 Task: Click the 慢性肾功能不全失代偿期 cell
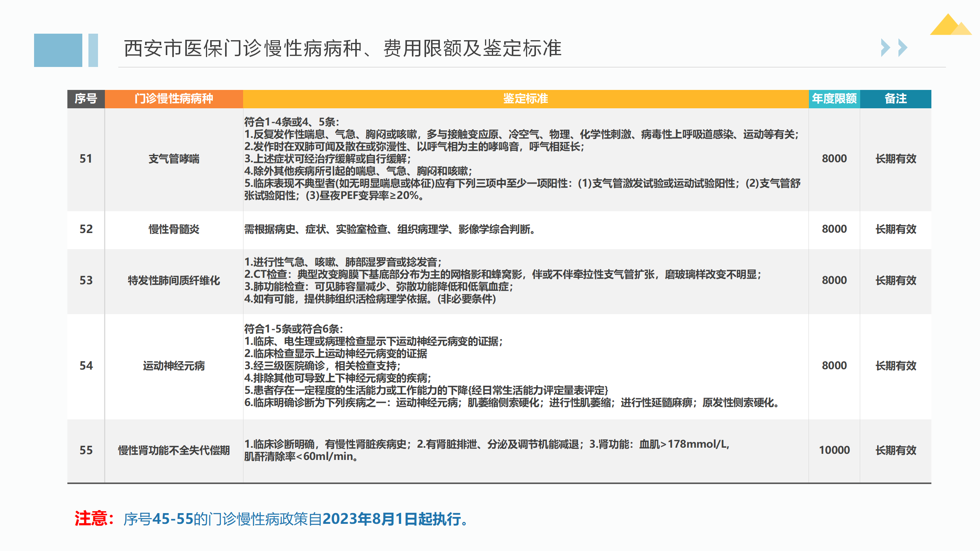[x=174, y=450]
